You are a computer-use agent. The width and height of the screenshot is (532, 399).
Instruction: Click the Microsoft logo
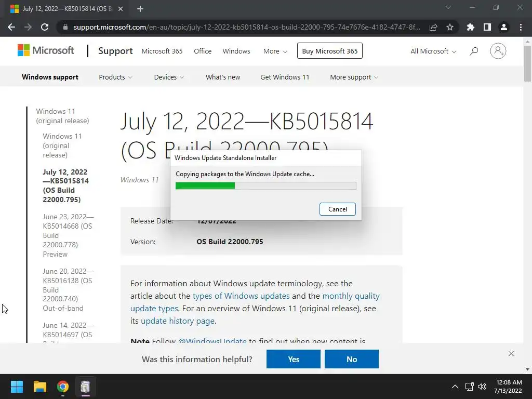pos(46,50)
